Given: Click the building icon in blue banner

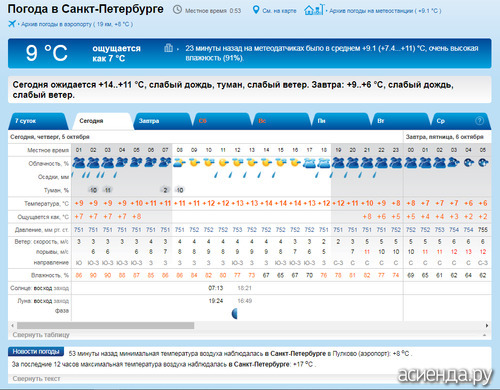Looking at the screenshot, I should pyautogui.click(x=168, y=48).
